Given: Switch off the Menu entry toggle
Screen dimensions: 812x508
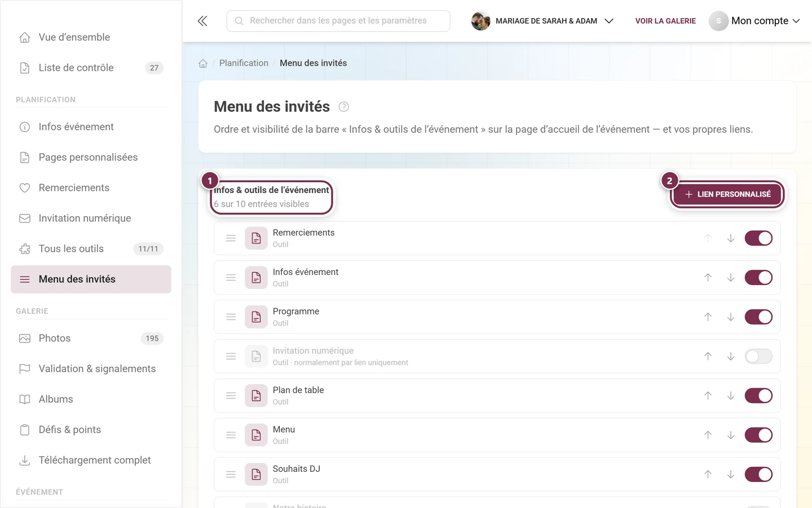Looking at the screenshot, I should [x=758, y=435].
